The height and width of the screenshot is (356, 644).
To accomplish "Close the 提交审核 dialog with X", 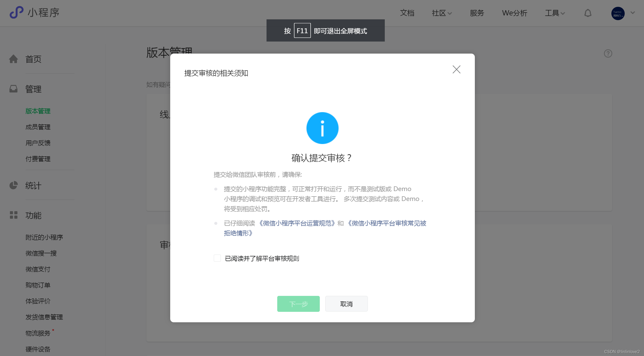I will pyautogui.click(x=456, y=70).
